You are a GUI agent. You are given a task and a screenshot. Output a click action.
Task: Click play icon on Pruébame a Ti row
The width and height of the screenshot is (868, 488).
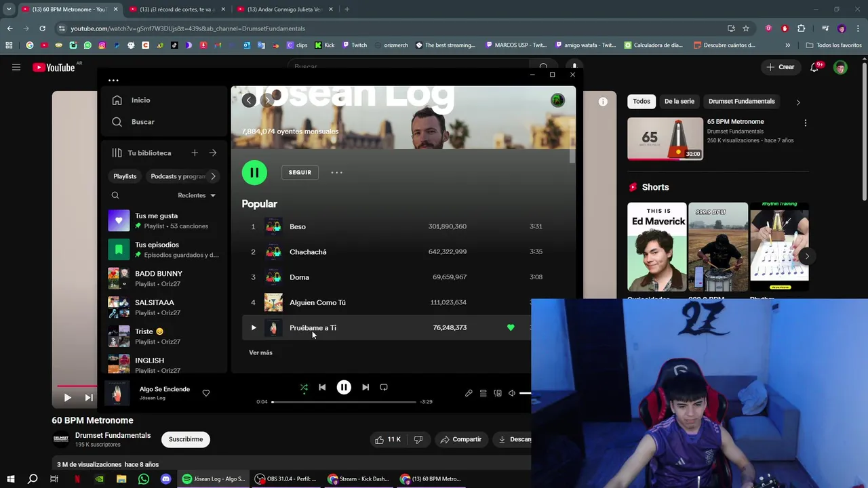254,328
